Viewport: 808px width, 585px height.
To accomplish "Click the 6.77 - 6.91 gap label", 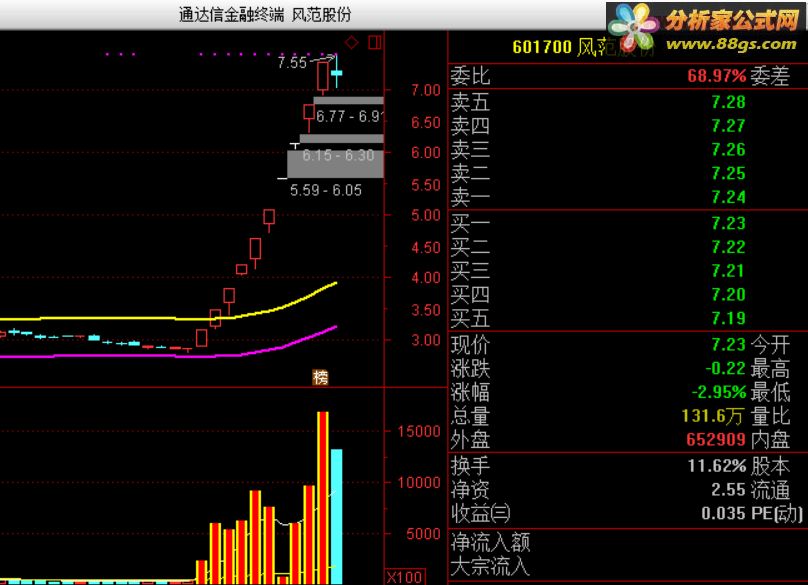I will (x=349, y=116).
